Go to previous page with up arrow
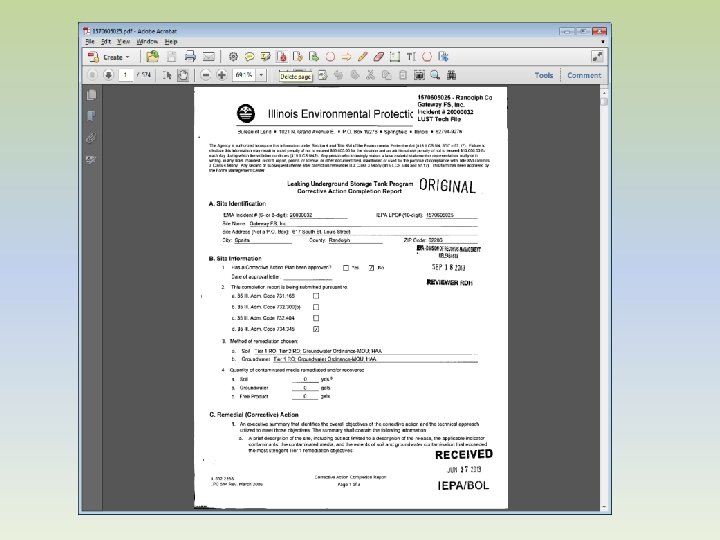 pos(92,74)
